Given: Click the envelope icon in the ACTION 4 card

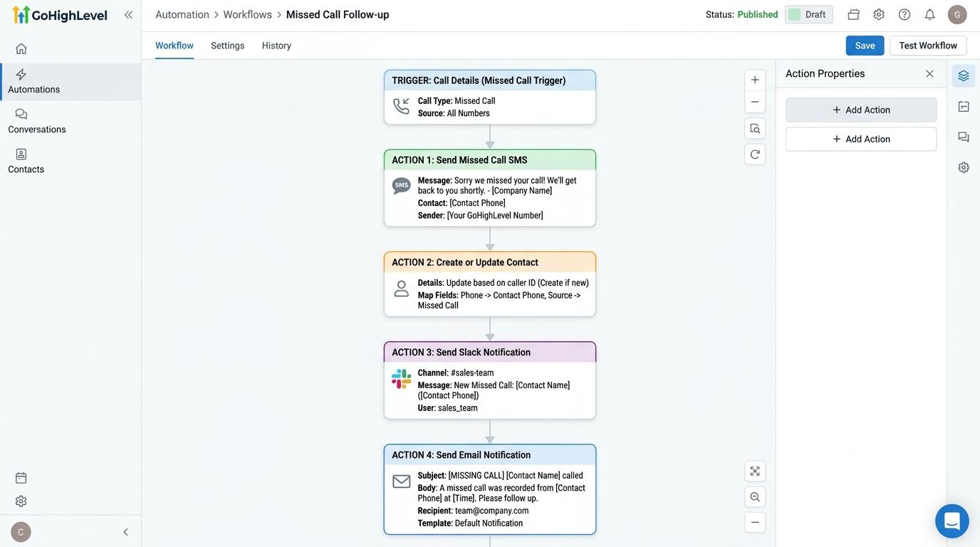Looking at the screenshot, I should tap(402, 481).
